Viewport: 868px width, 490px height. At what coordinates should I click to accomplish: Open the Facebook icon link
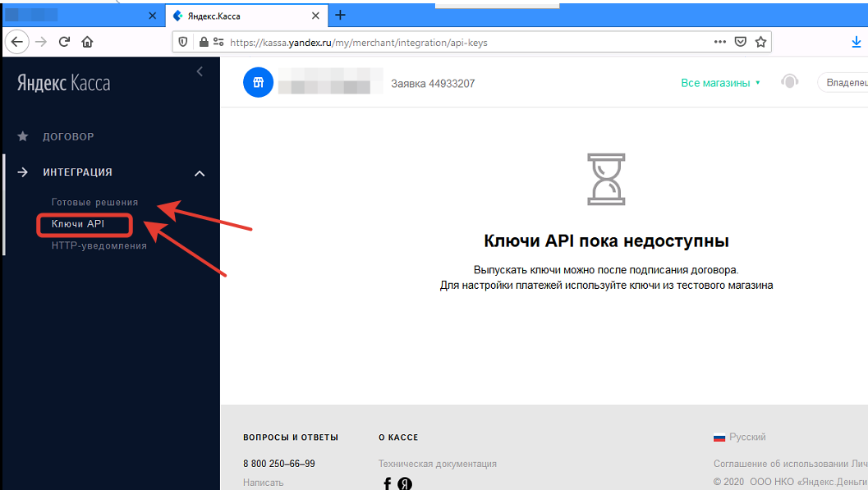pyautogui.click(x=388, y=484)
